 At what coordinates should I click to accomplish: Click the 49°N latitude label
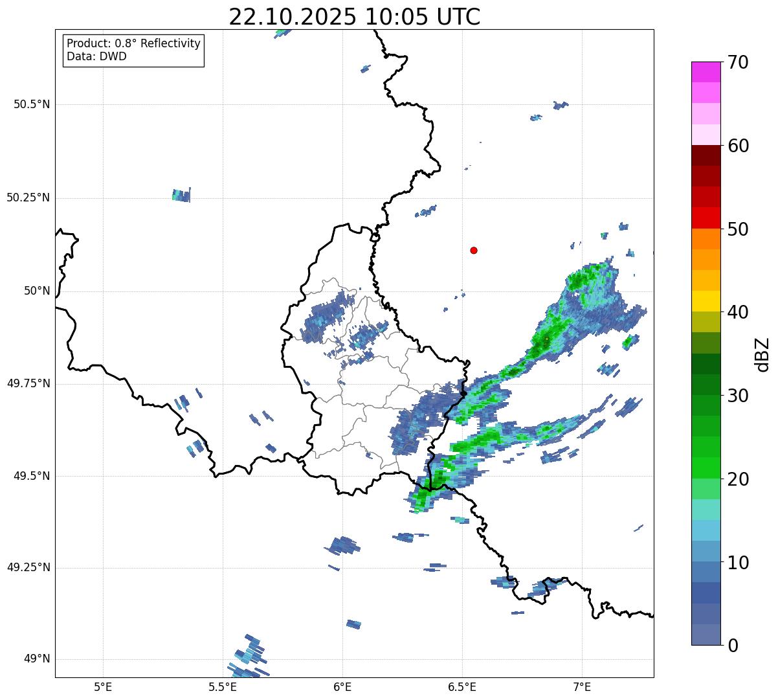tap(38, 659)
